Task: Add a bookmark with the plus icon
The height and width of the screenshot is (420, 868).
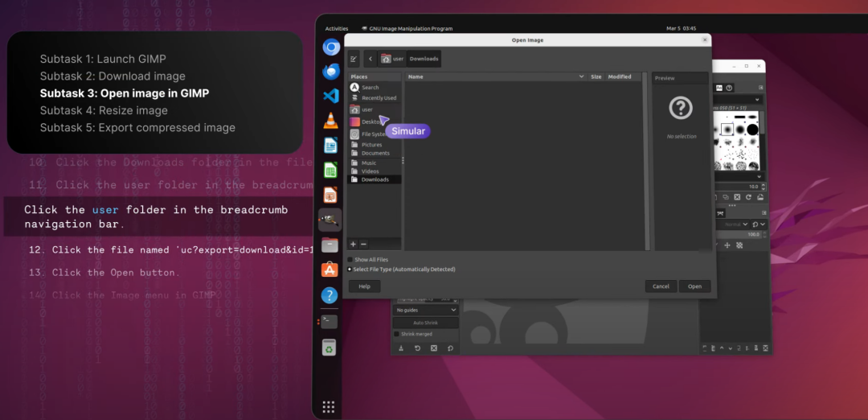Action: 353,245
